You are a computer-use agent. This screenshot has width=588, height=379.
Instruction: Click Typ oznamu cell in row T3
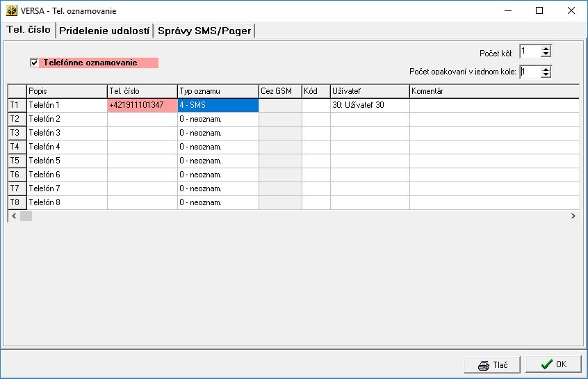[218, 133]
